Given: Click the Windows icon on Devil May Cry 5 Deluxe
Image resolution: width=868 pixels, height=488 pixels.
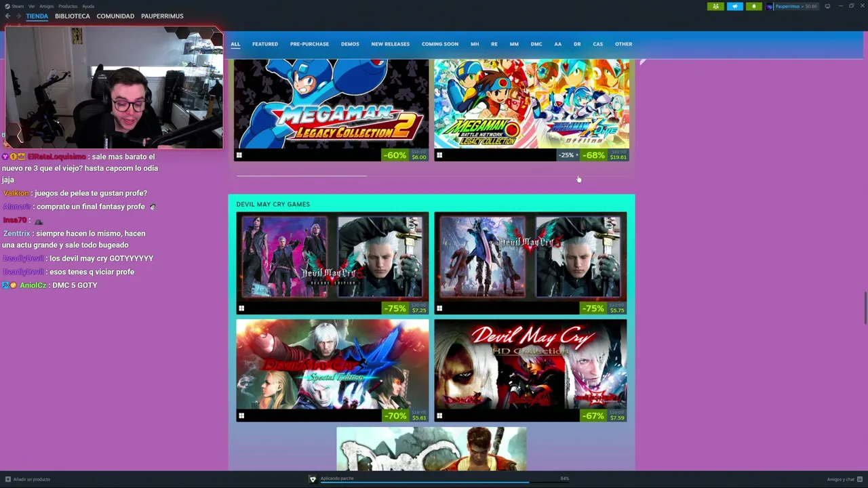Looking at the screenshot, I should [x=241, y=308].
